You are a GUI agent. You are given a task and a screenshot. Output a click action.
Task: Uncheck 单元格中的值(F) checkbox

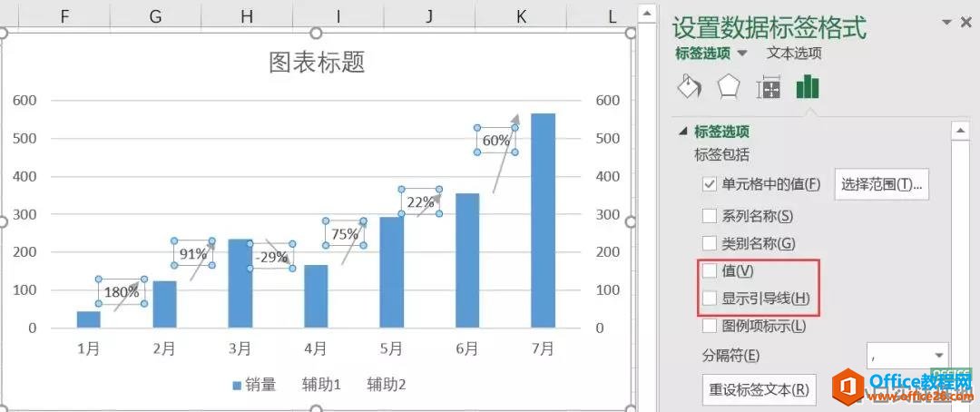point(710,184)
